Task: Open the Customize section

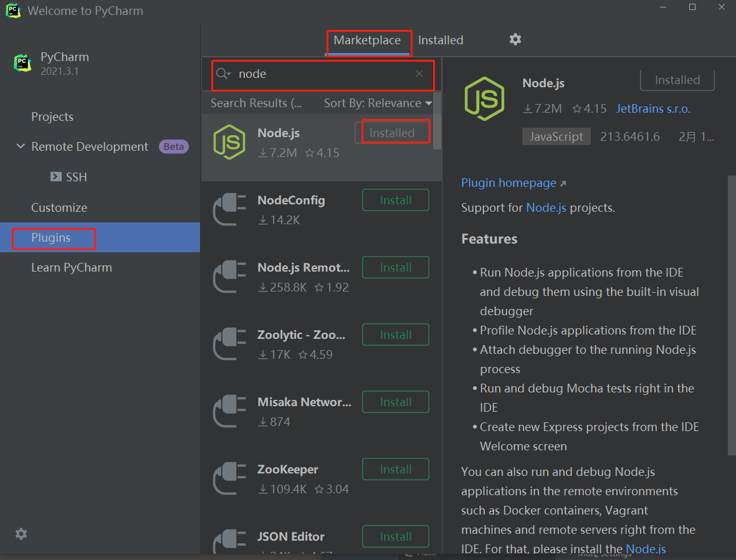Action: click(x=59, y=208)
